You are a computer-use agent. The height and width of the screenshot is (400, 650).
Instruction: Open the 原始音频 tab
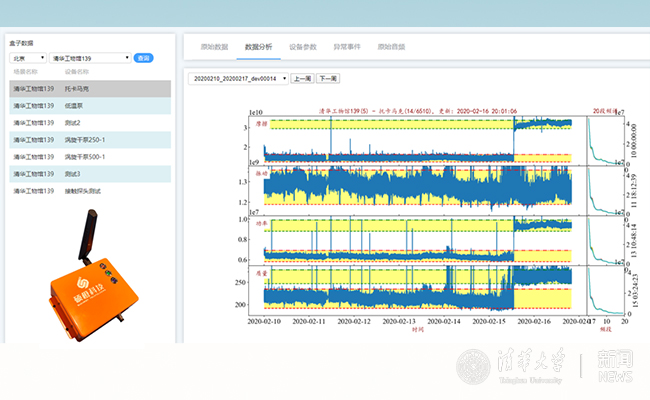[391, 47]
